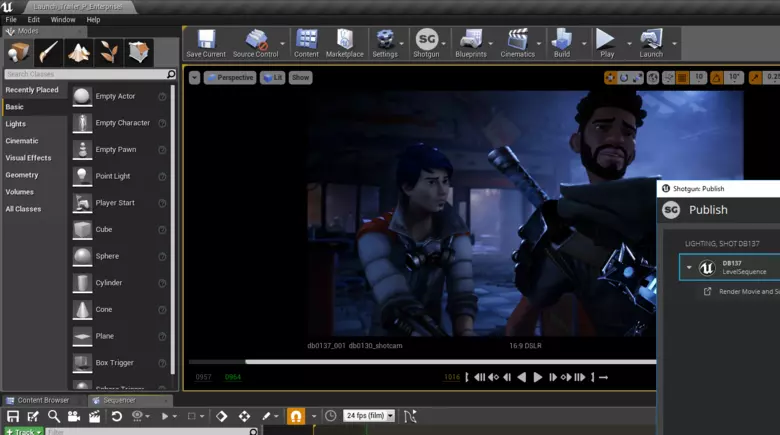Click the green Track add button

[23, 432]
